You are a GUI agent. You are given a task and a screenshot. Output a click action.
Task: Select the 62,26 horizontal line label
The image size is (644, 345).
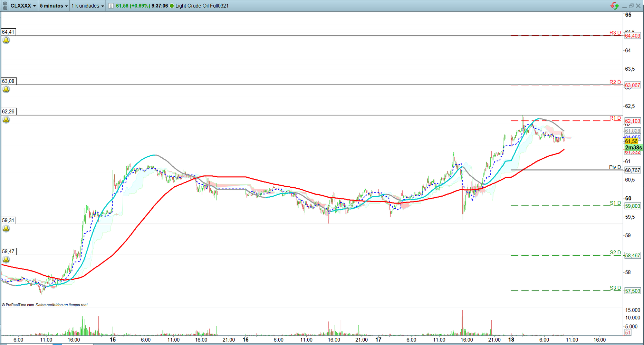[8, 111]
